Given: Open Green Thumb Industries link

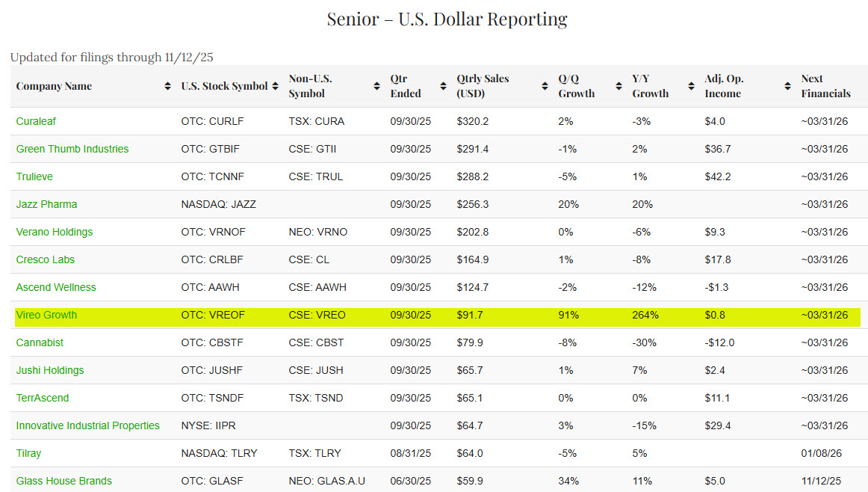Looking at the screenshot, I should tap(72, 149).
